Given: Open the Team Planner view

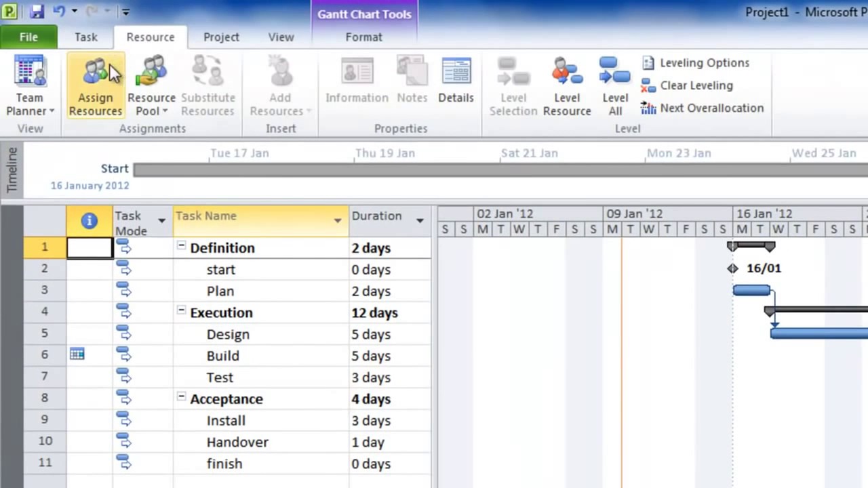Looking at the screenshot, I should tap(30, 86).
